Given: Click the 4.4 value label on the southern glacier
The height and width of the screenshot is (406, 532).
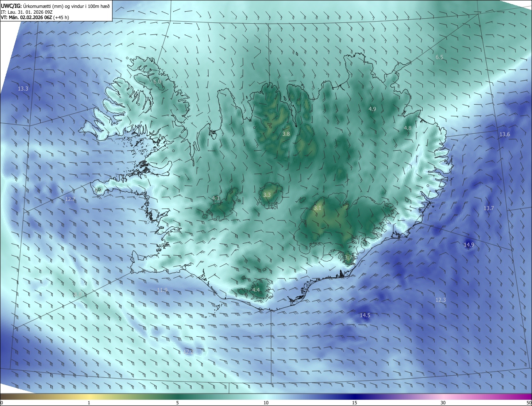Looking at the screenshot, I should 256,290.
